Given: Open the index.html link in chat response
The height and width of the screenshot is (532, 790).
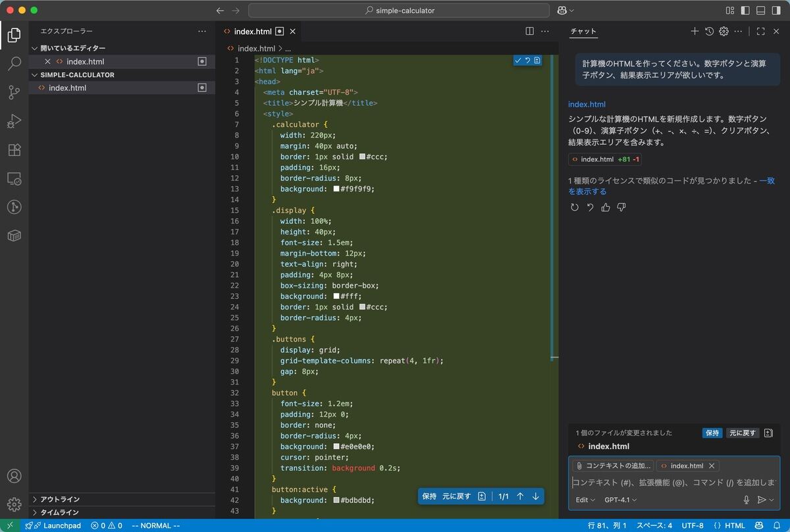Looking at the screenshot, I should 587,104.
